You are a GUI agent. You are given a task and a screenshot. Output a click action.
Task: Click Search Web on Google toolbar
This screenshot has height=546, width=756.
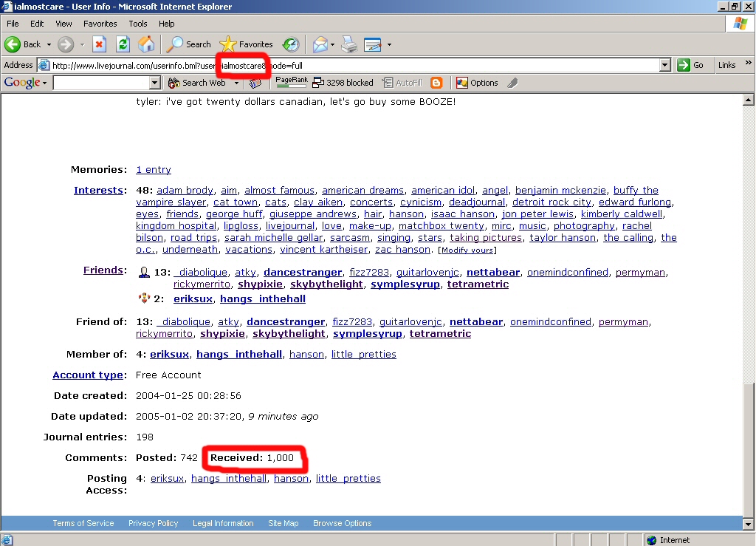click(196, 83)
